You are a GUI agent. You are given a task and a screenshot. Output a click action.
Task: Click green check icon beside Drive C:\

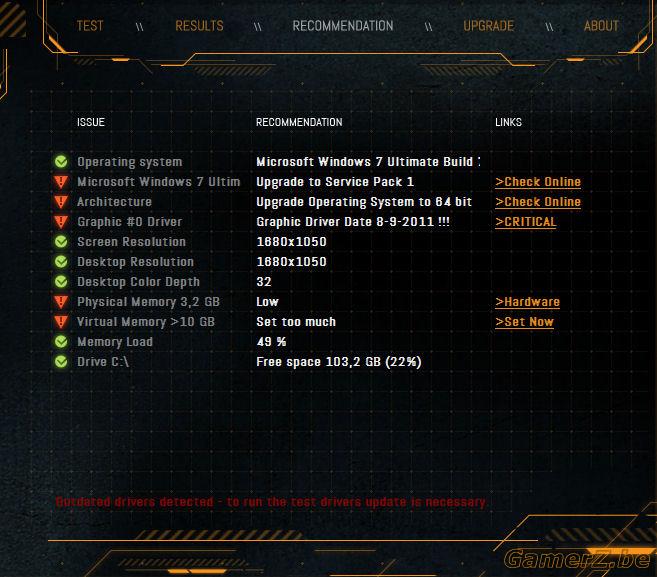(61, 362)
